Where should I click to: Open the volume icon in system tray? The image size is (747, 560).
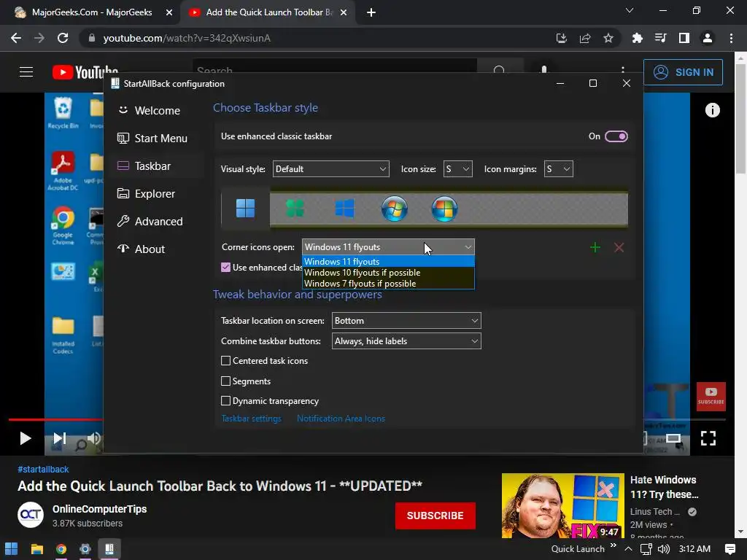click(664, 549)
